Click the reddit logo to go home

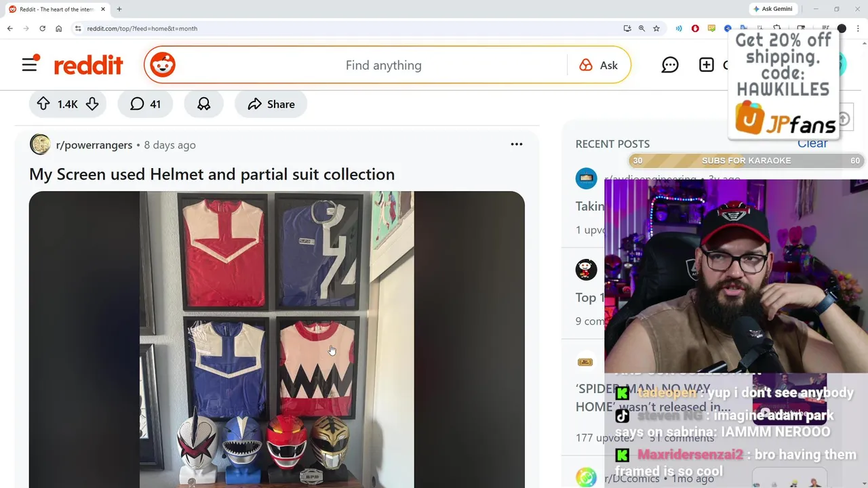[88, 65]
